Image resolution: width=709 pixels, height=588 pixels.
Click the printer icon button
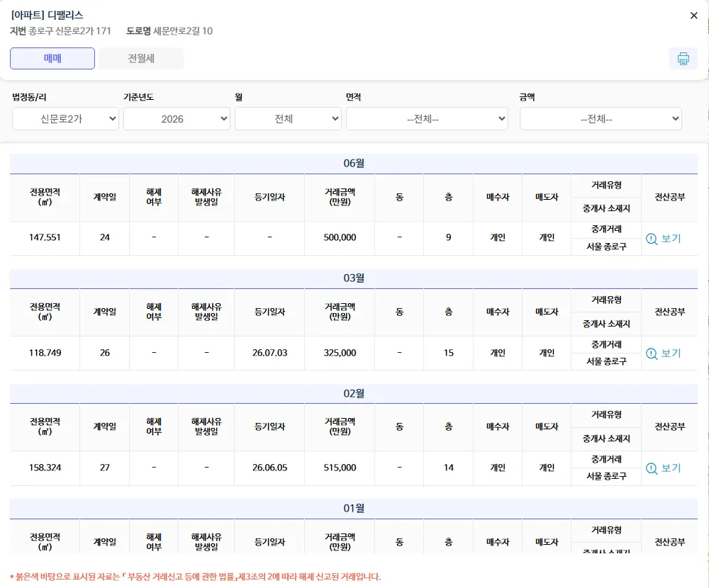[683, 58]
